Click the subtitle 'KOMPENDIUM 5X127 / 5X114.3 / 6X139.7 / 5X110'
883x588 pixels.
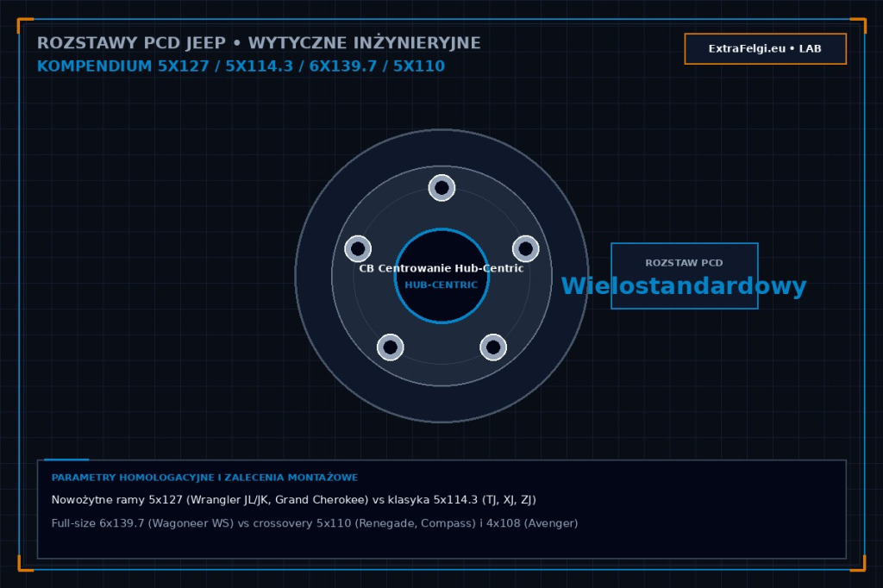(x=241, y=66)
